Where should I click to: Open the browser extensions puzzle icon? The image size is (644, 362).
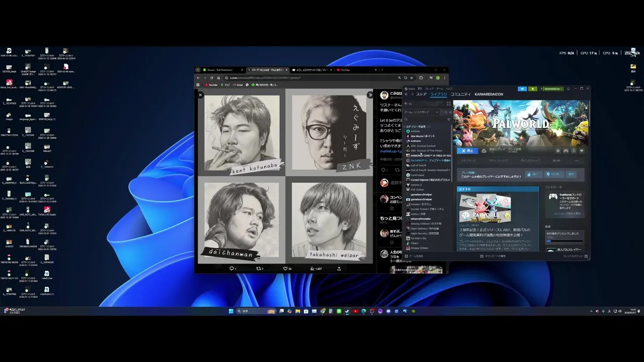(x=421, y=78)
